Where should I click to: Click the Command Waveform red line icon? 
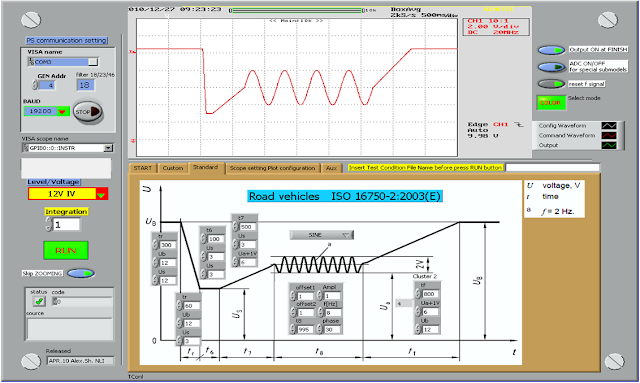click(609, 135)
